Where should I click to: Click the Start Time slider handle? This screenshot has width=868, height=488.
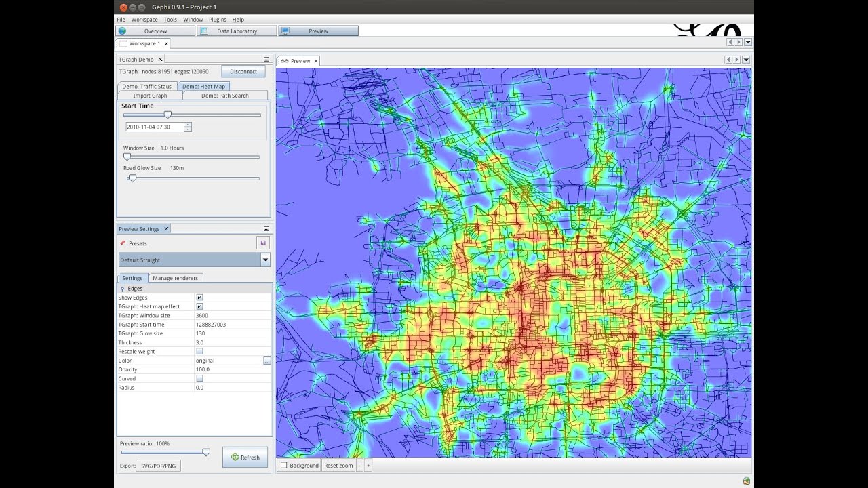coord(167,115)
